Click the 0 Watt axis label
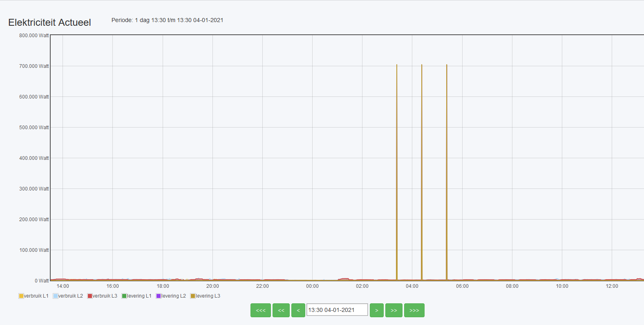644x325 pixels. (x=42, y=281)
